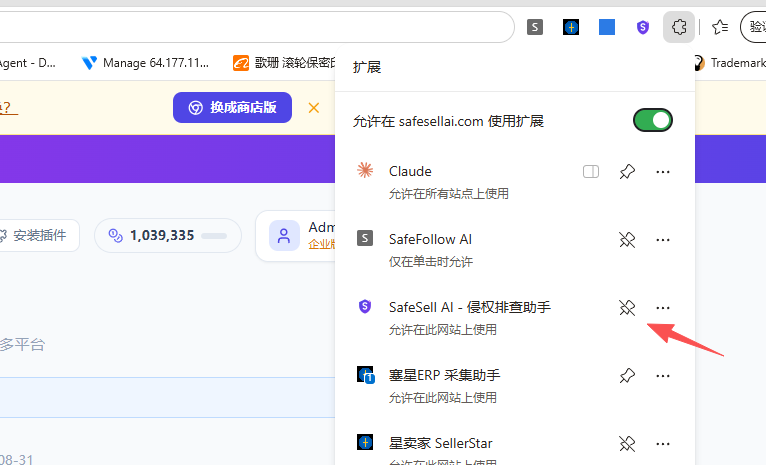Open more options for SafeFollow AI

(x=663, y=240)
